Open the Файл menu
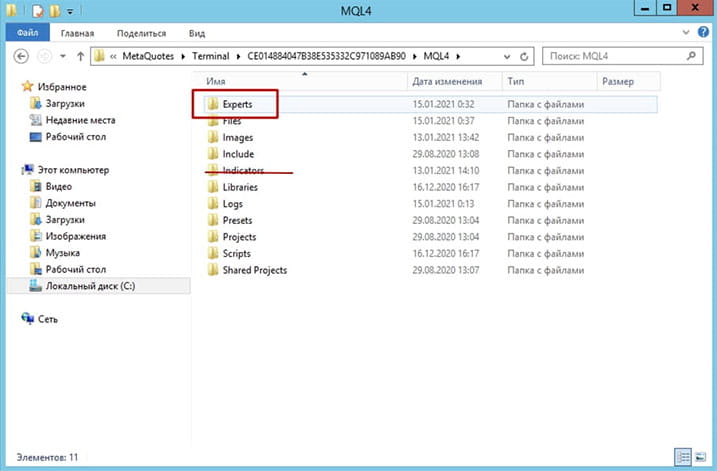717x471 pixels. point(26,33)
